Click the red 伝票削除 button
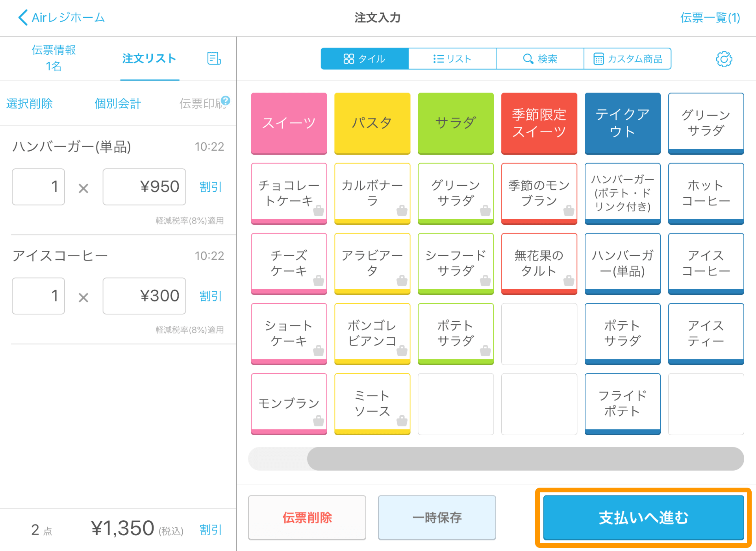This screenshot has width=756, height=551. pos(307,517)
